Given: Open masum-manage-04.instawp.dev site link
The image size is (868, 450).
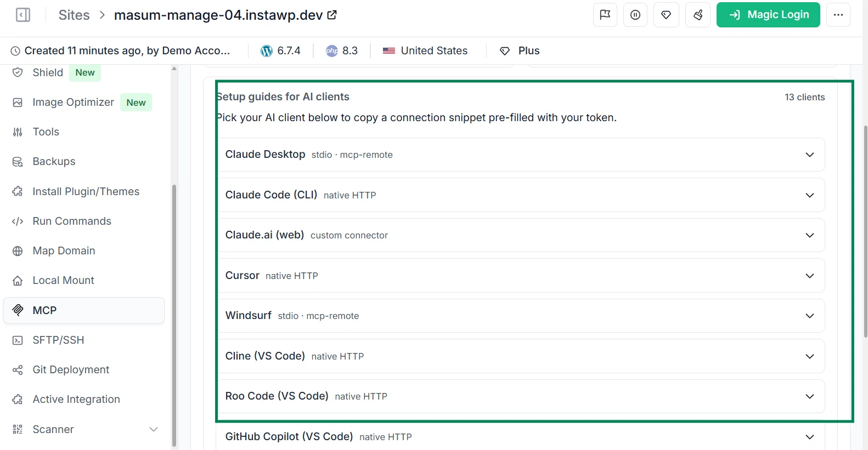Looking at the screenshot, I should pos(218,15).
